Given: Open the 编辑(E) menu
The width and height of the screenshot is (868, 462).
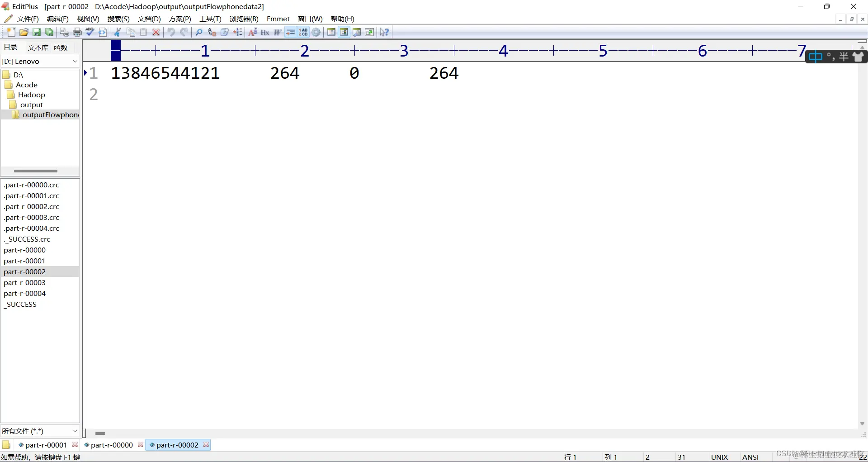Looking at the screenshot, I should (57, 19).
